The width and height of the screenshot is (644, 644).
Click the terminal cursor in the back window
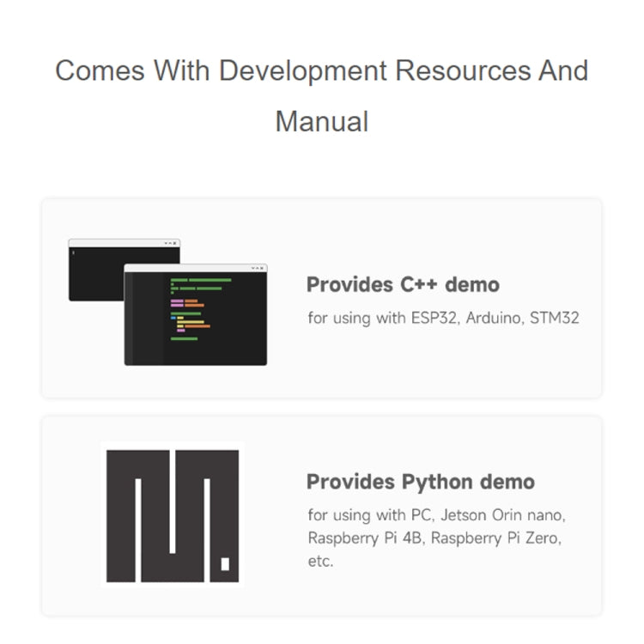point(73,252)
